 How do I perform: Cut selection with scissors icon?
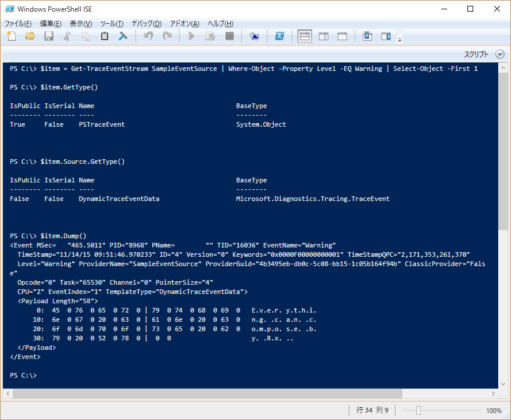(67, 36)
